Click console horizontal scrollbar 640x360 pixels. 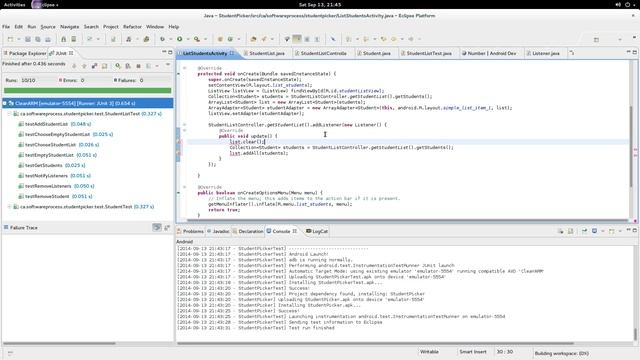376,344
